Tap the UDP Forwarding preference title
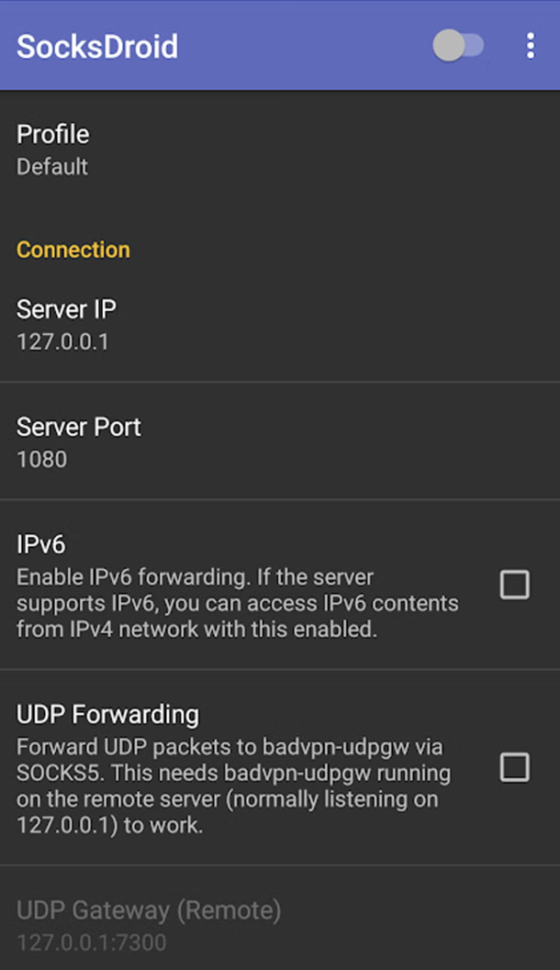560x970 pixels. point(107,714)
